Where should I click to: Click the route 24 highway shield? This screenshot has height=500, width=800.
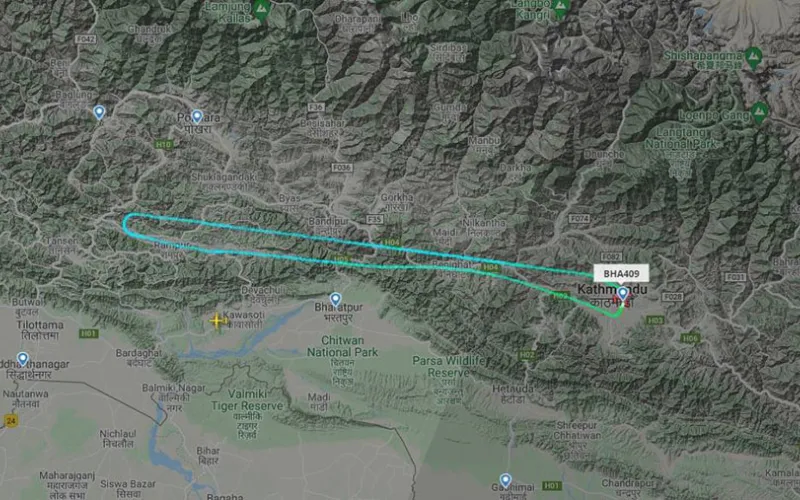[11, 421]
